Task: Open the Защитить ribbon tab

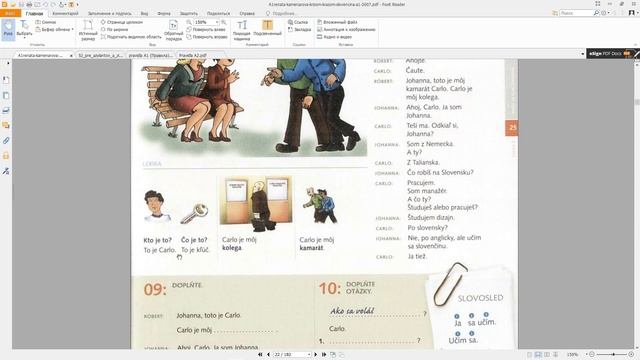Action: coord(189,13)
